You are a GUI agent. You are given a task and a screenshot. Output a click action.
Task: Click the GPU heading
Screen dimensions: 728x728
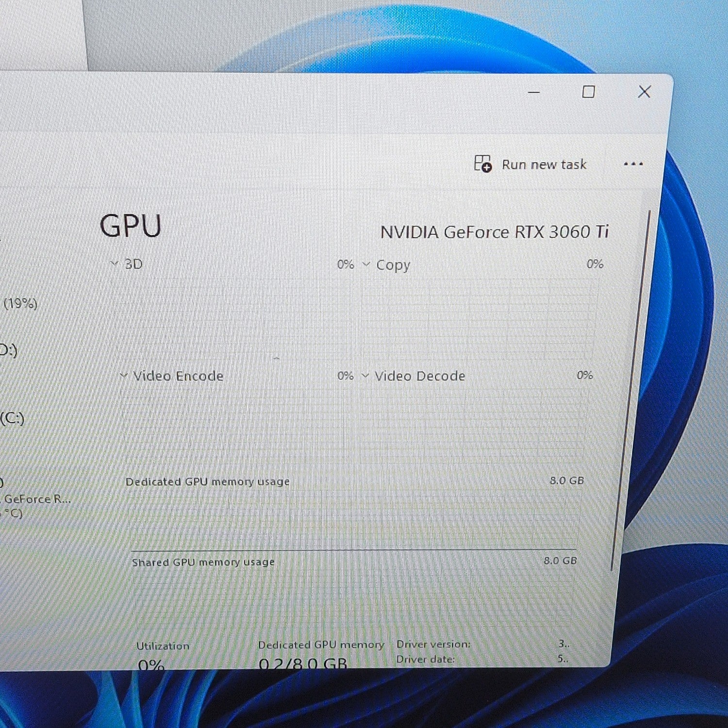[x=130, y=226]
